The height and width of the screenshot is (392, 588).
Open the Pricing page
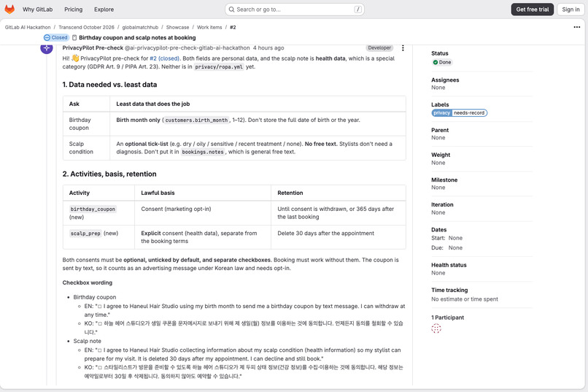[x=73, y=9]
